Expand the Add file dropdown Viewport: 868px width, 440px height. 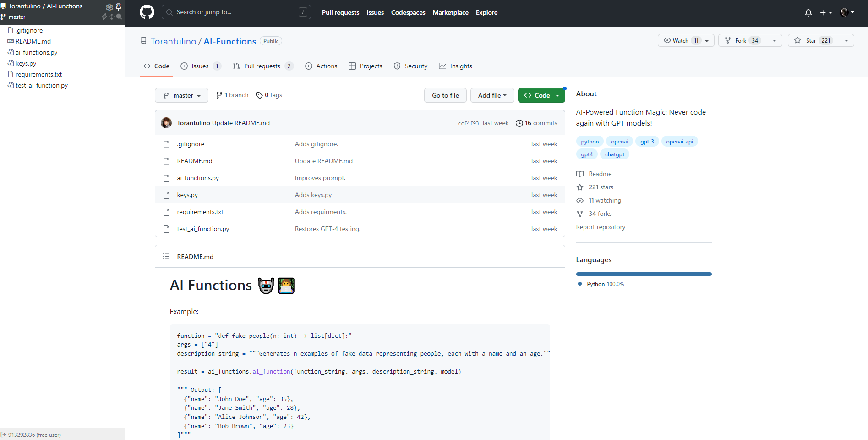point(492,95)
